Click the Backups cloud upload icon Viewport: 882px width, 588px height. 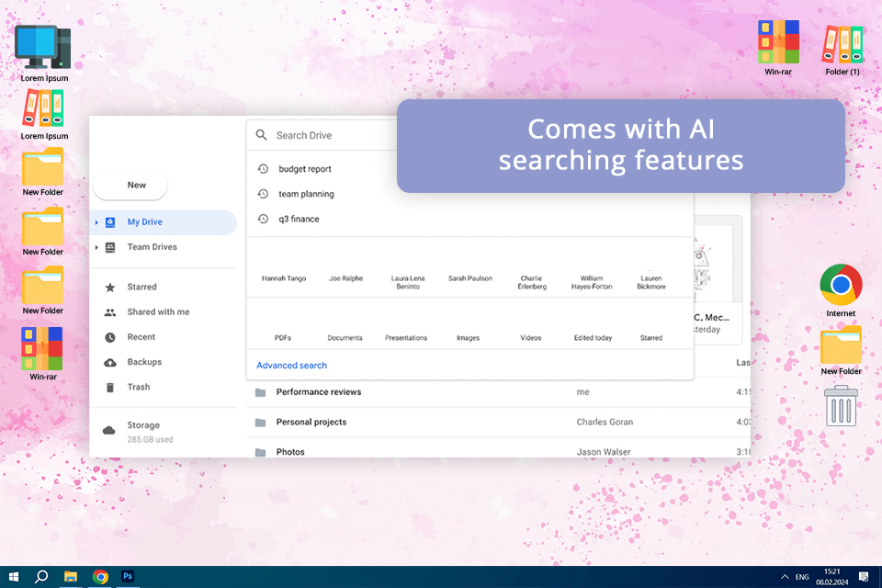[110, 362]
